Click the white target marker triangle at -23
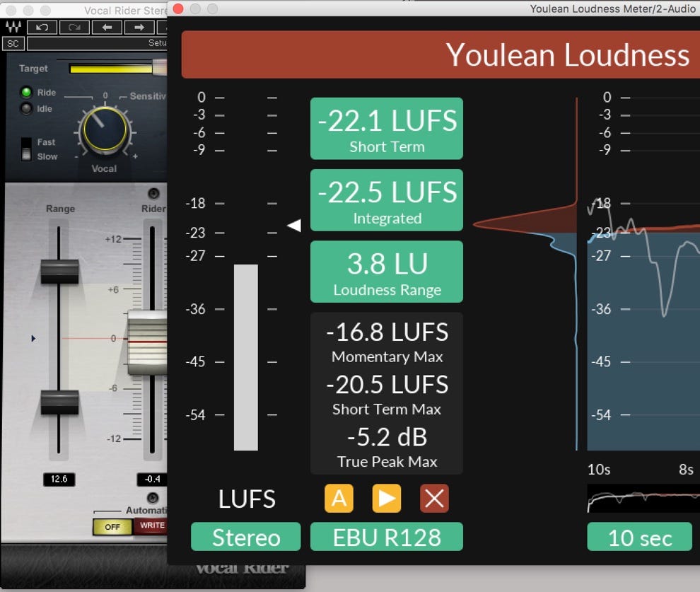This screenshot has height=592, width=700. pos(293,226)
